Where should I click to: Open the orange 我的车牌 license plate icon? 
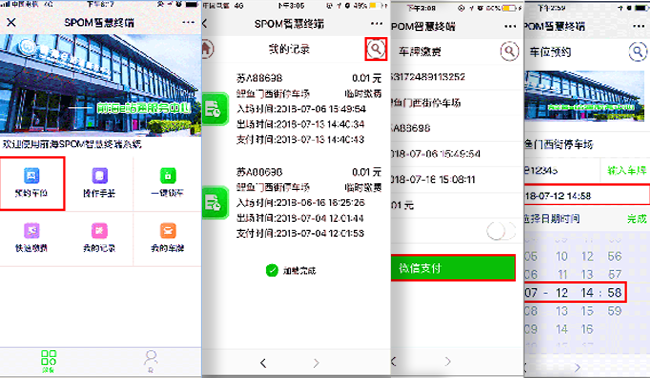[x=168, y=230]
